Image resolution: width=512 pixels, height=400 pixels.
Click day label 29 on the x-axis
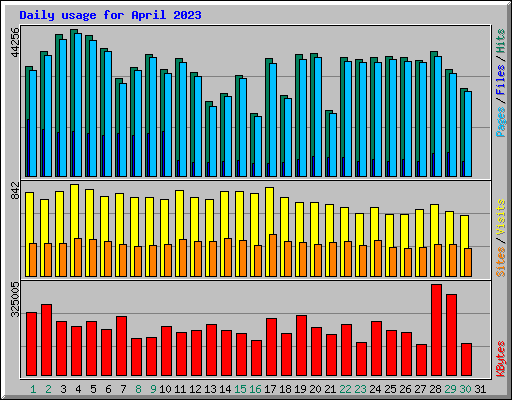pos(450,389)
